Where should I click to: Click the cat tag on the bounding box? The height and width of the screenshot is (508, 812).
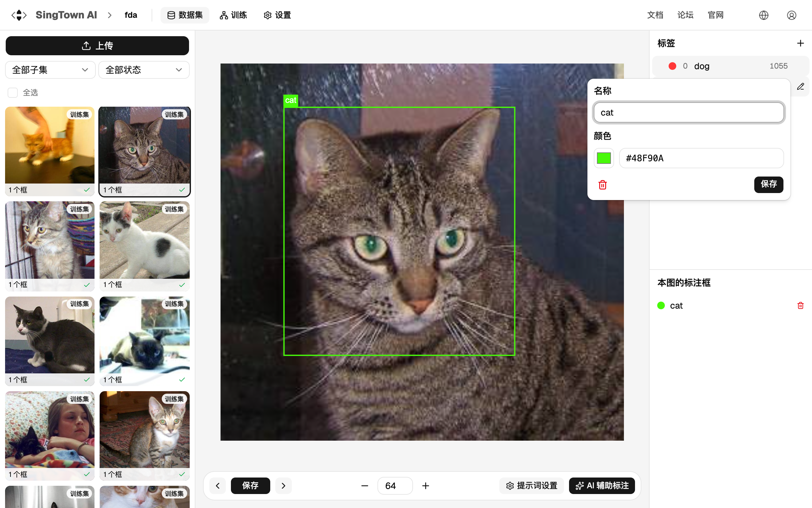click(291, 100)
